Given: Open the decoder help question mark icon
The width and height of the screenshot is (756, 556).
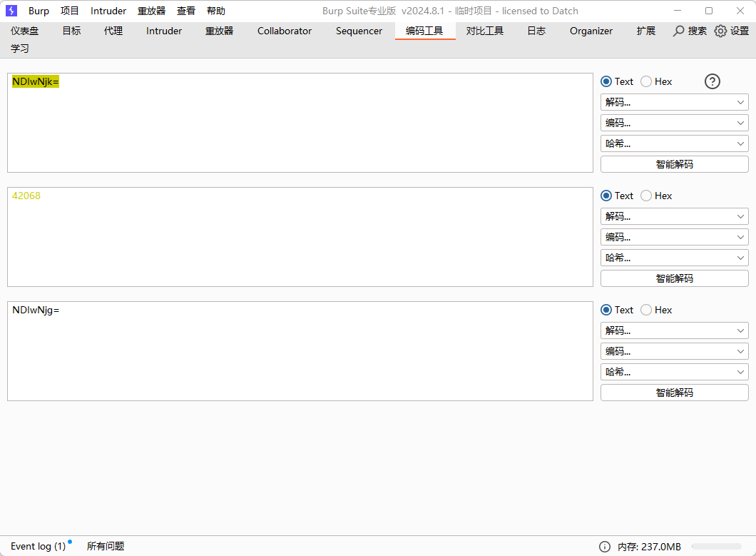Looking at the screenshot, I should (712, 81).
